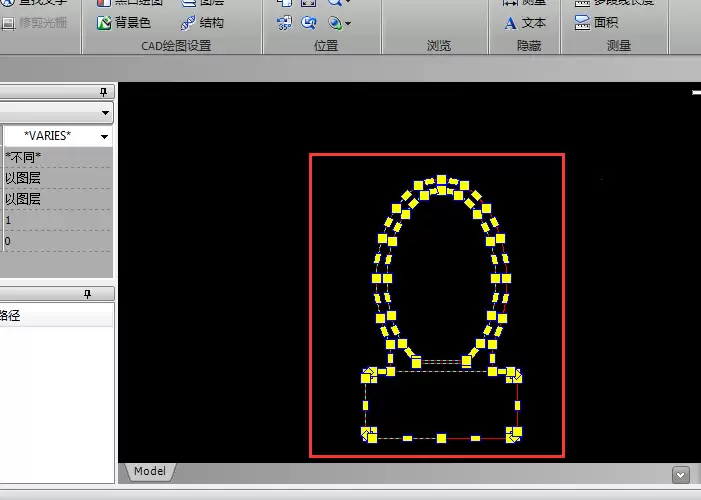The height and width of the screenshot is (500, 701).
Task: Click the 图层 layers icon
Action: (x=189, y=3)
